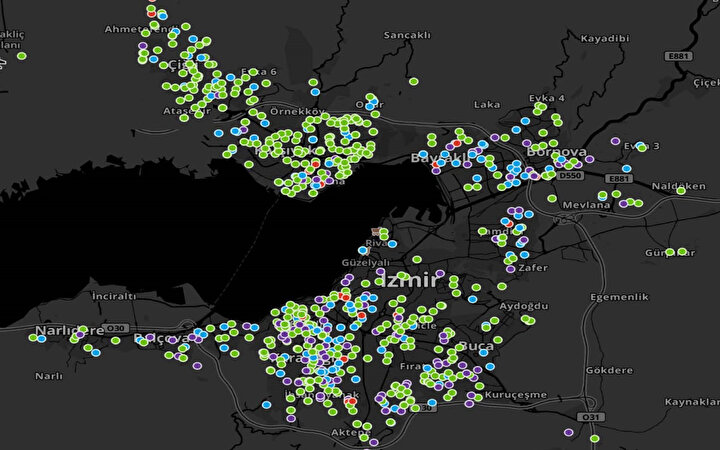The height and width of the screenshot is (450, 720).
Task: Select the Kaynaklar label at right edge
Action: [x=693, y=402]
